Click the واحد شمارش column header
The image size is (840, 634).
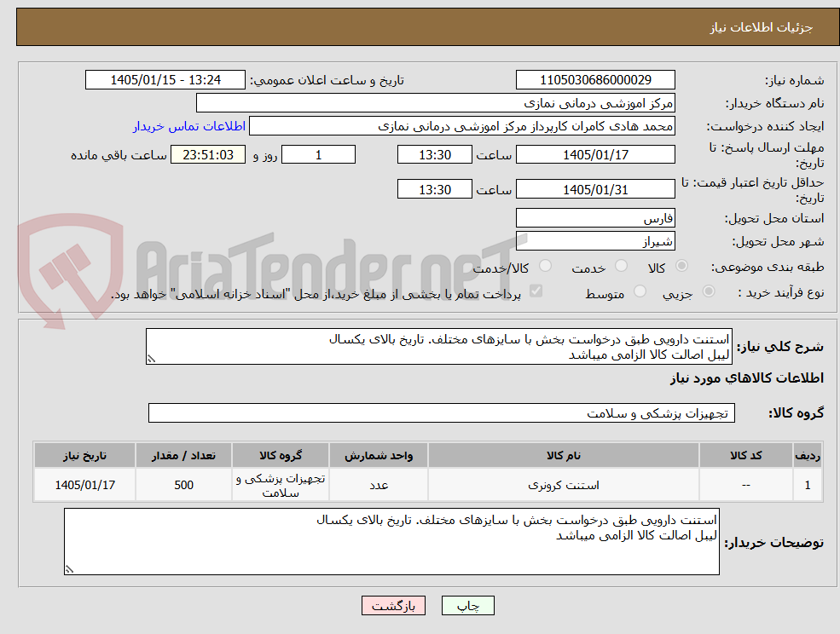(379, 455)
